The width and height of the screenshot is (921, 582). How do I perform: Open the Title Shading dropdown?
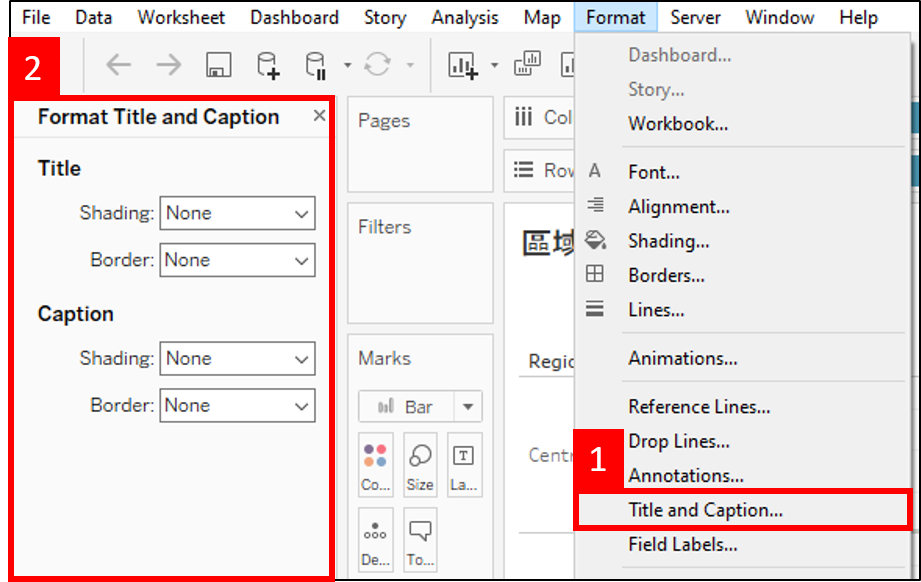click(x=237, y=213)
